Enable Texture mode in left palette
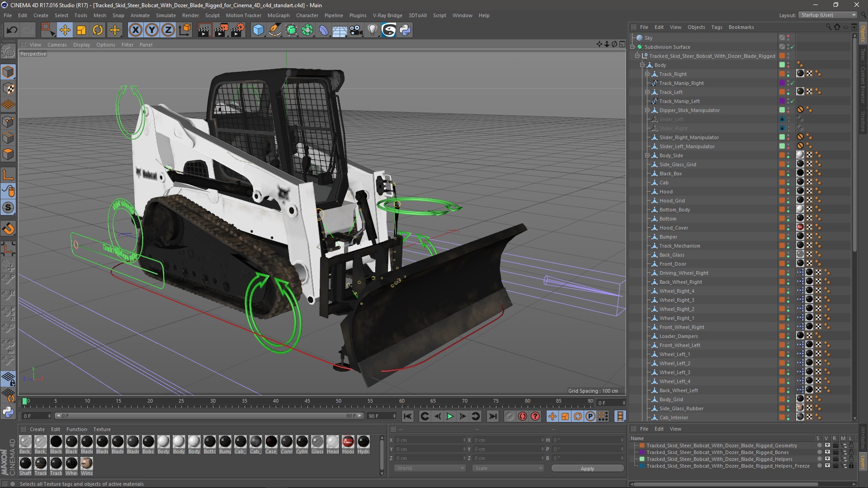 [x=8, y=89]
